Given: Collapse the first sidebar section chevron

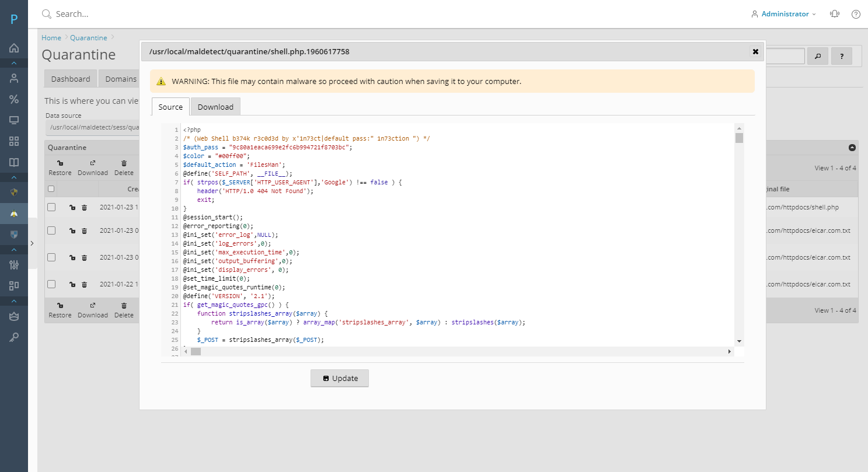Looking at the screenshot, I should (x=14, y=62).
